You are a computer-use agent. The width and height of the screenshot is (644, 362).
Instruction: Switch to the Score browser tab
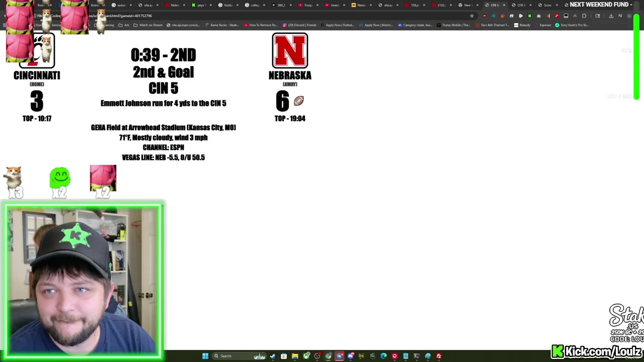(547, 5)
